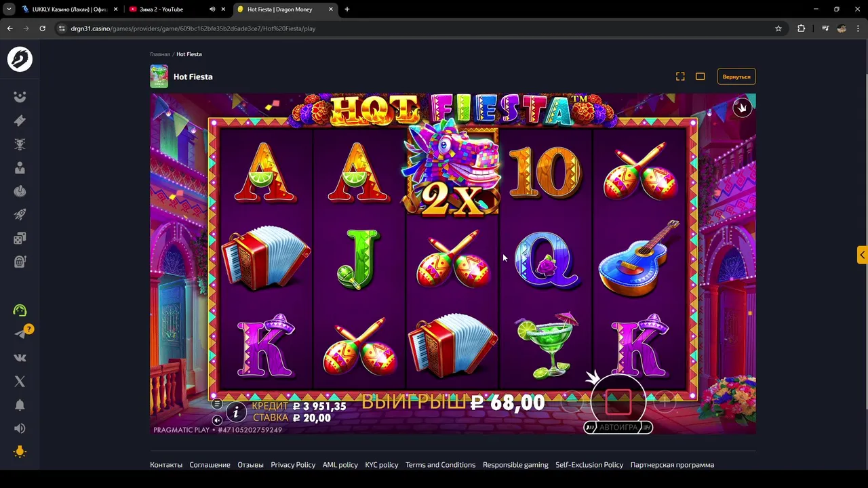Open the Партнерская программа link
This screenshot has height=488, width=868.
point(672,465)
